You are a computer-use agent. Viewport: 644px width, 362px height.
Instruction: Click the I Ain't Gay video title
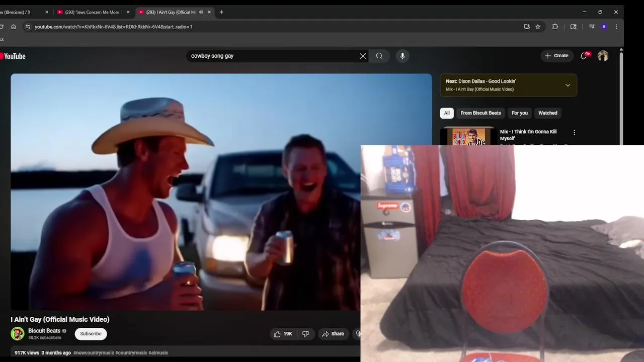[60, 319]
